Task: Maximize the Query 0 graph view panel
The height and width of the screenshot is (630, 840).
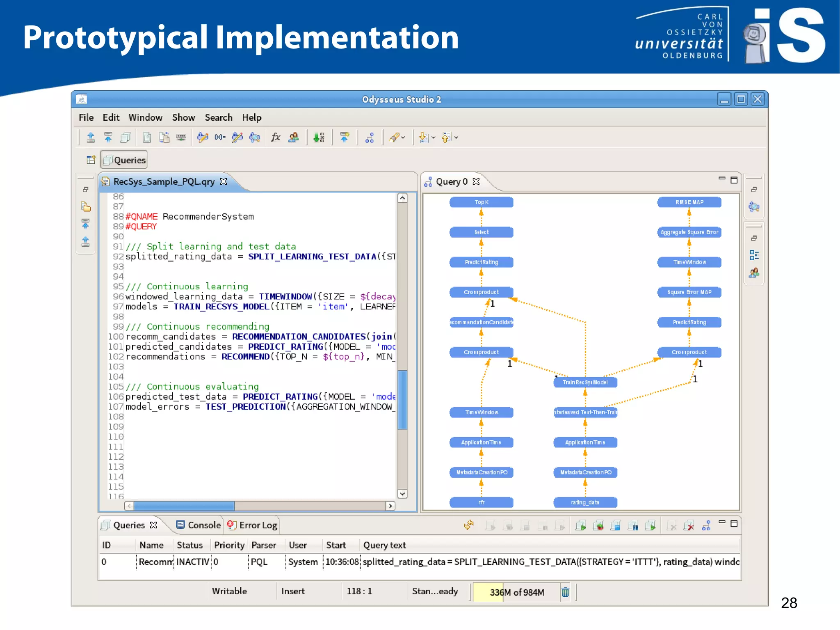Action: click(x=734, y=180)
